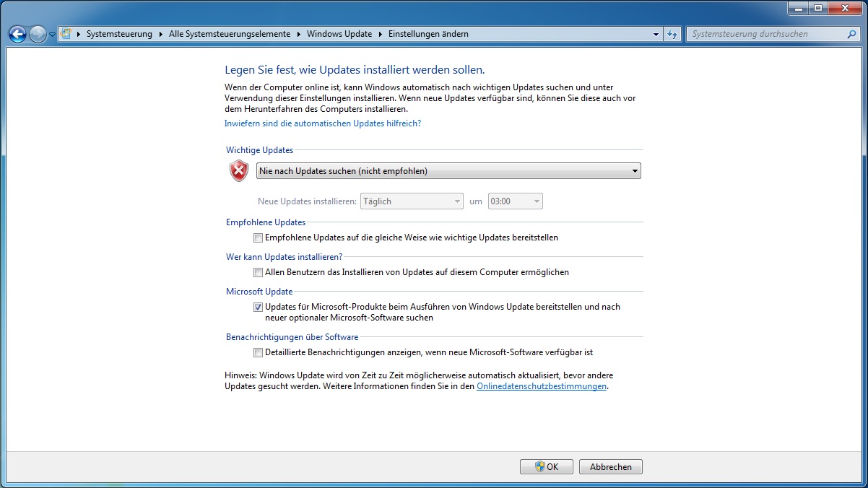The width and height of the screenshot is (868, 488).
Task: Click the heading 'Legen Sie fest, wie Updates installiert werden sollen.'
Action: coord(355,70)
